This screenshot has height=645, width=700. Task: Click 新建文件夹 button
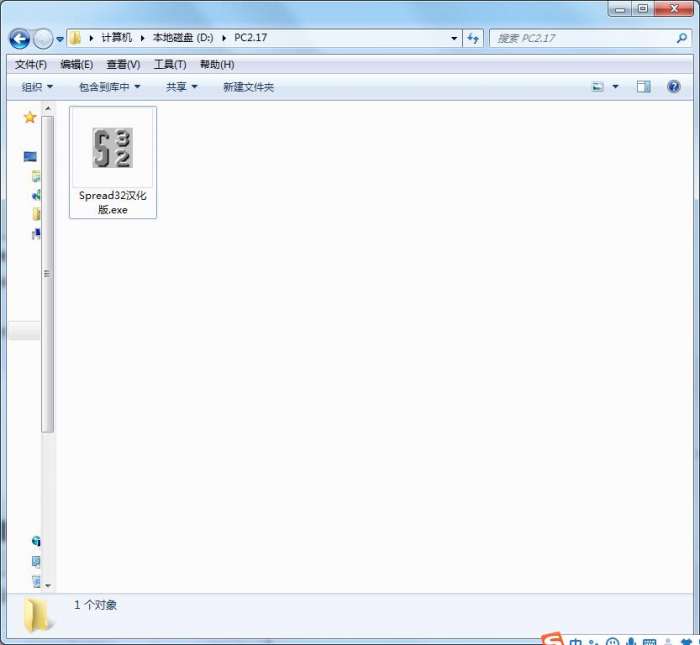tap(248, 87)
